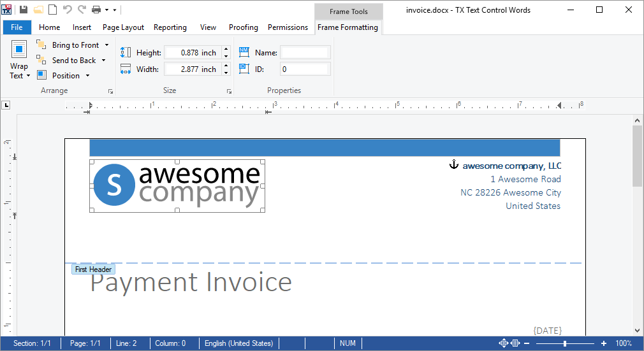Launch the Size dialog expander
This screenshot has width=644, height=351.
[229, 92]
